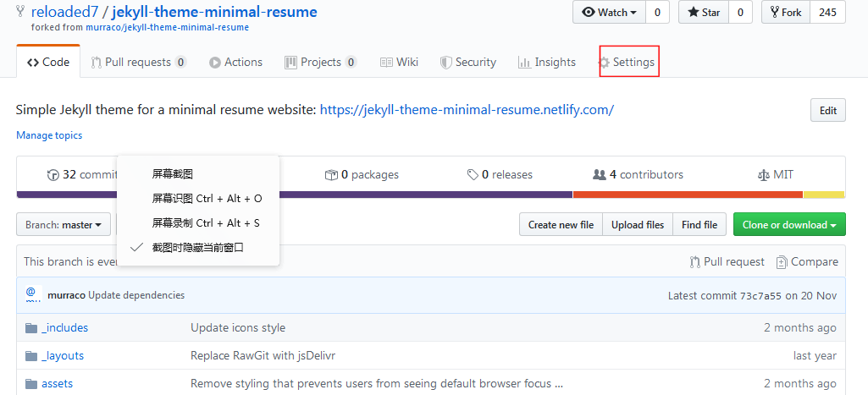The image size is (868, 395).
Task: Click the tag icon beside 0 releases
Action: (473, 175)
